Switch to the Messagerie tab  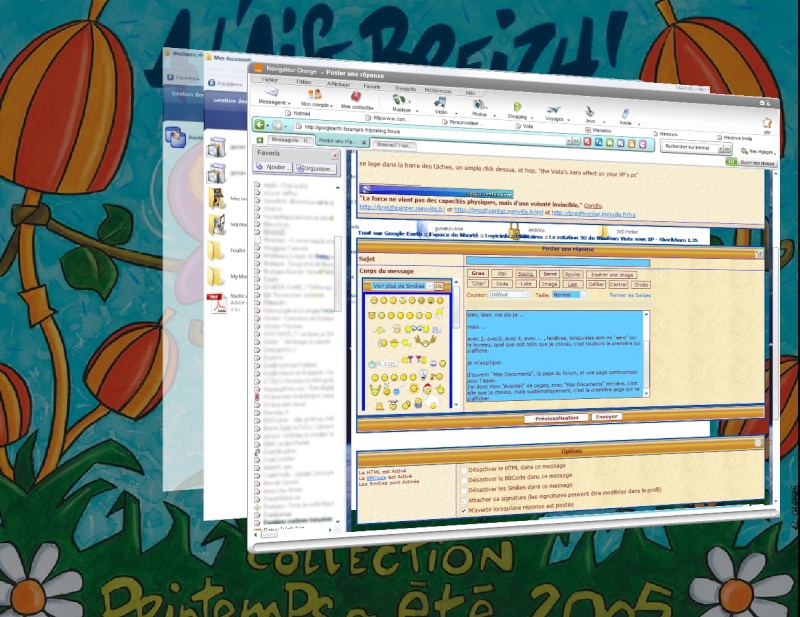291,140
